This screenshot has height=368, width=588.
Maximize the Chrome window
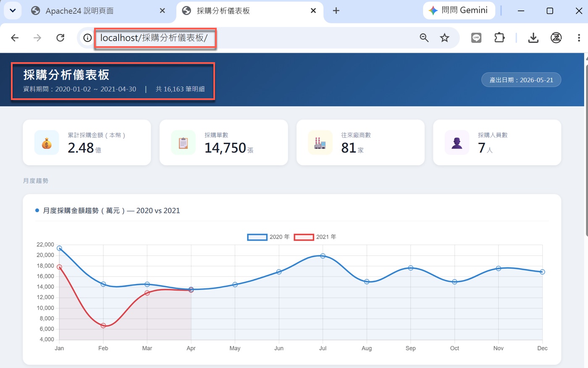tap(550, 11)
